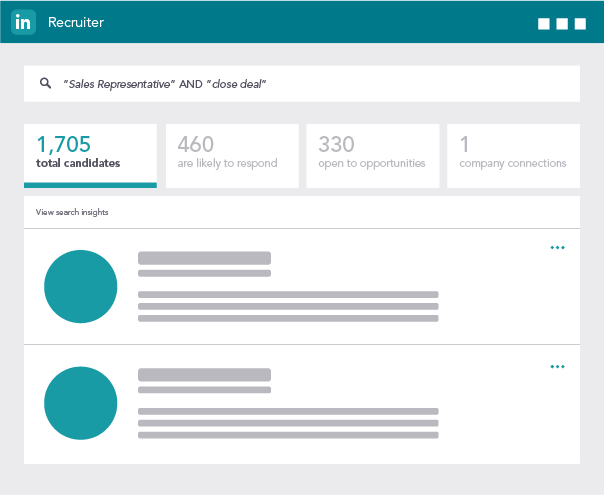Click the rightmost white window control square
Screen dimensions: 604x495
(581, 24)
